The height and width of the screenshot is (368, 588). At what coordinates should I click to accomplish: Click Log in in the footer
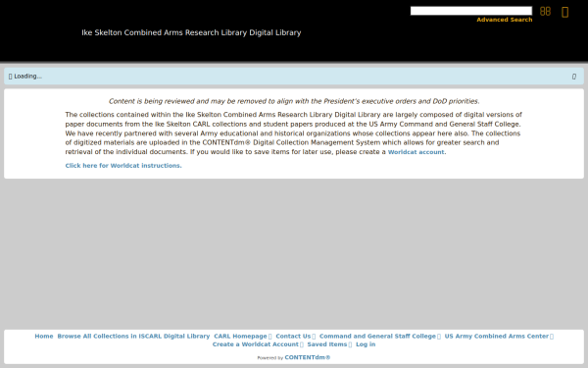point(366,344)
